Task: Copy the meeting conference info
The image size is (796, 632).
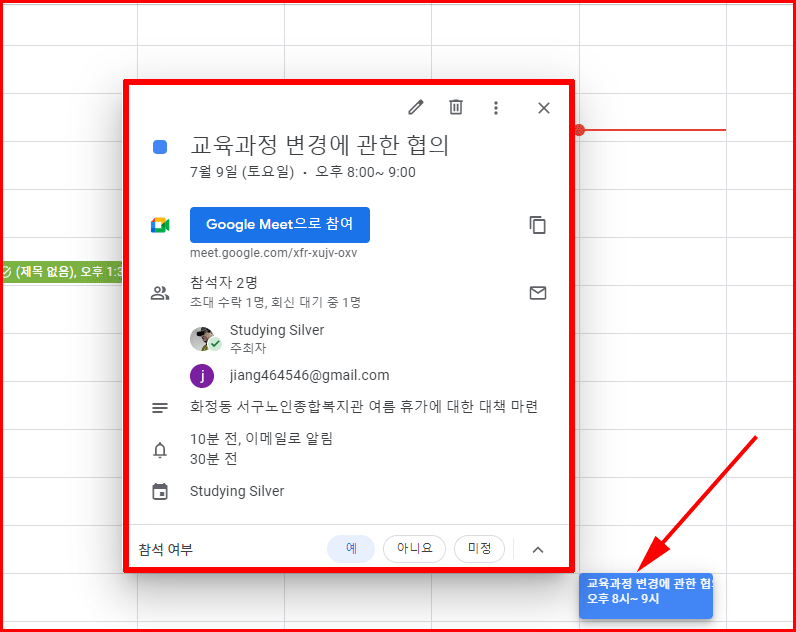Action: click(538, 225)
